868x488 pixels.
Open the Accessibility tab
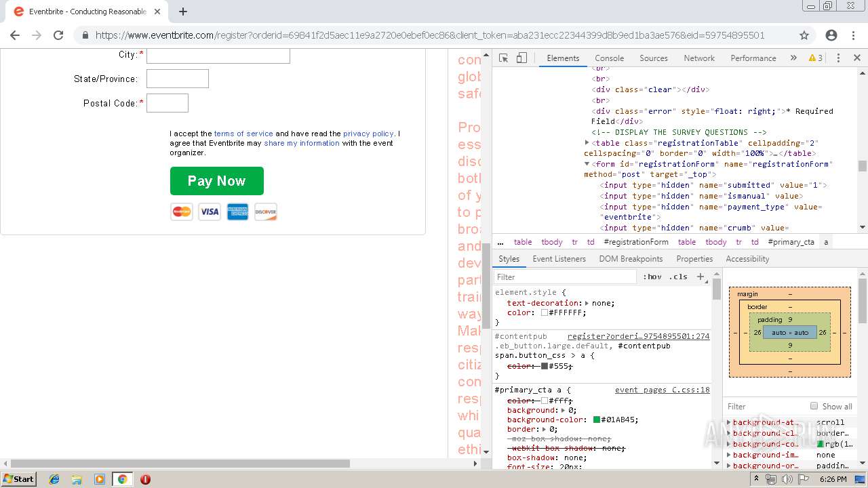(x=747, y=259)
